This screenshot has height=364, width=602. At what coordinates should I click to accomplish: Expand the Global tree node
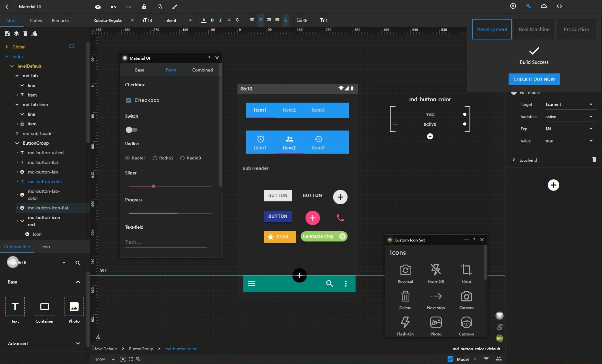[7, 47]
